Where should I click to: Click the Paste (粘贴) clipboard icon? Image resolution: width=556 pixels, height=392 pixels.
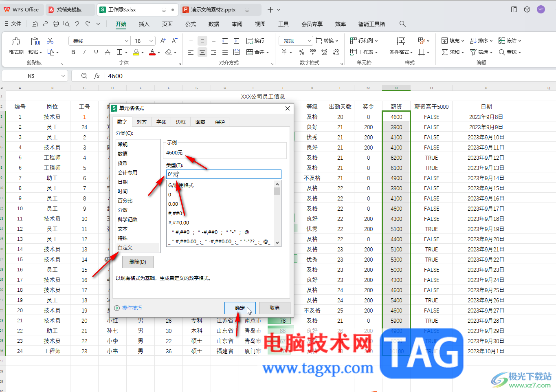(35, 41)
